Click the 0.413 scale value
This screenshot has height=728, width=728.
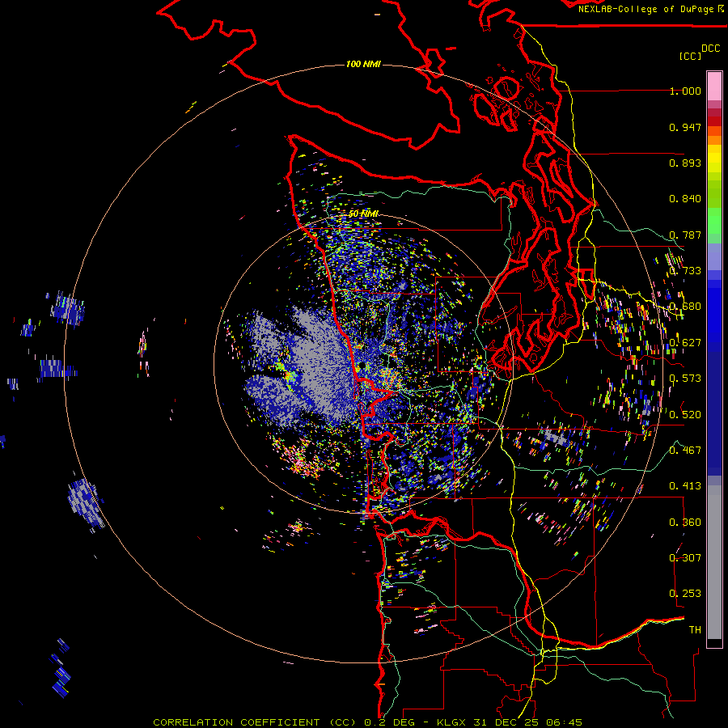(685, 486)
